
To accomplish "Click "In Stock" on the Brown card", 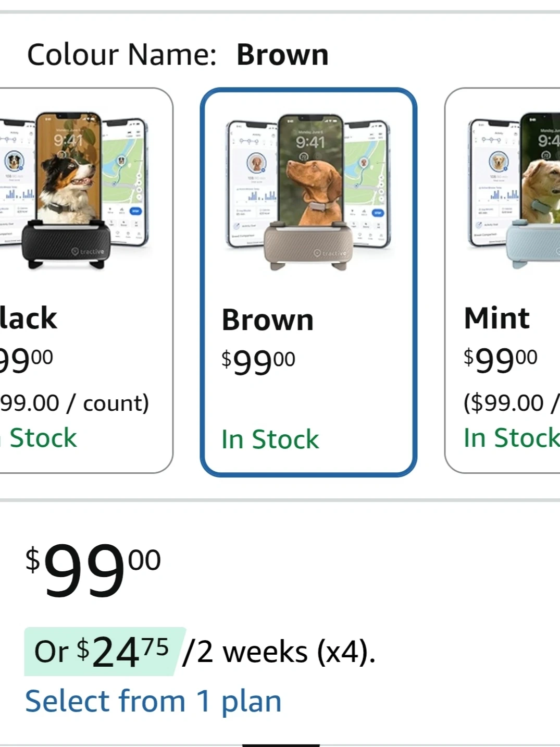I will (270, 439).
